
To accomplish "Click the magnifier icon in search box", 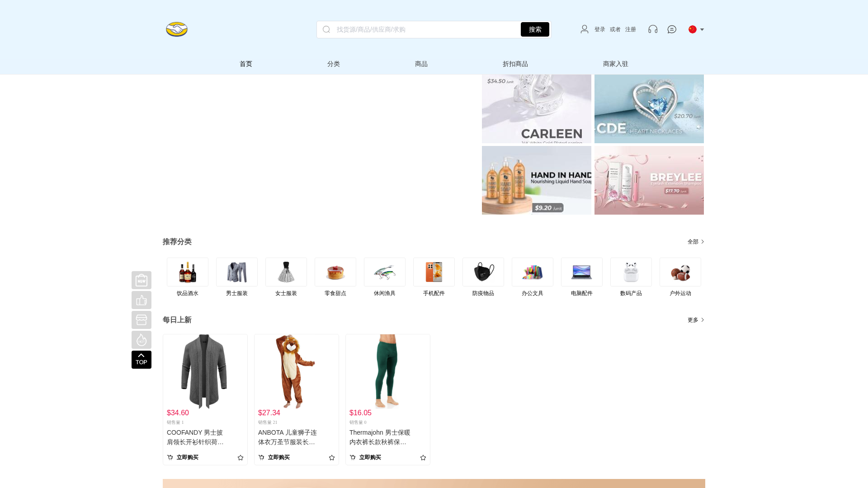I will [326, 29].
